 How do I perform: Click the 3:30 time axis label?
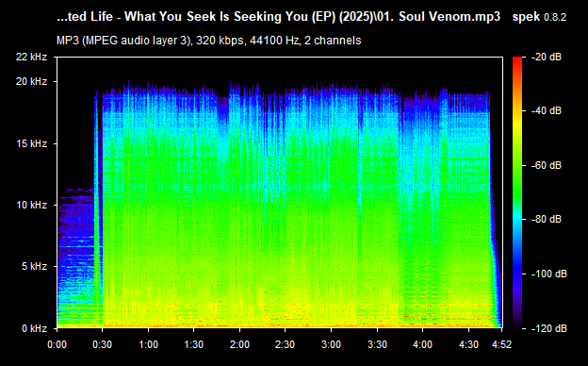pos(377,344)
